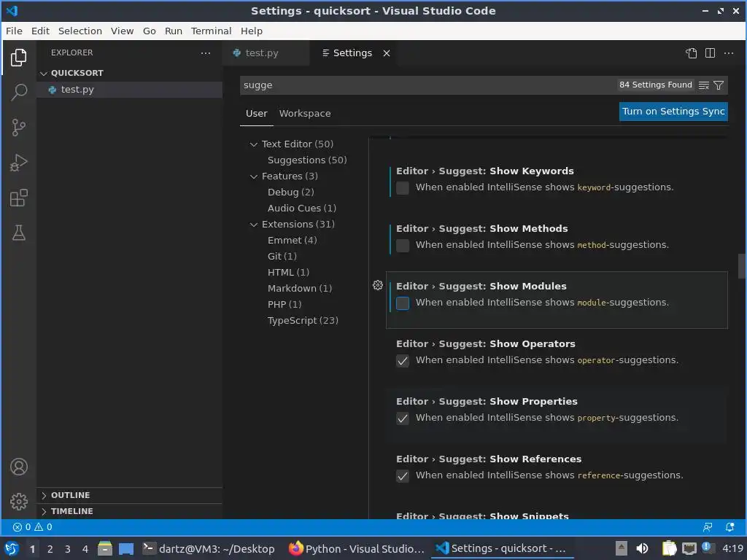Collapse the Features settings group
Viewport: 747px width, 560px height.
click(x=253, y=176)
